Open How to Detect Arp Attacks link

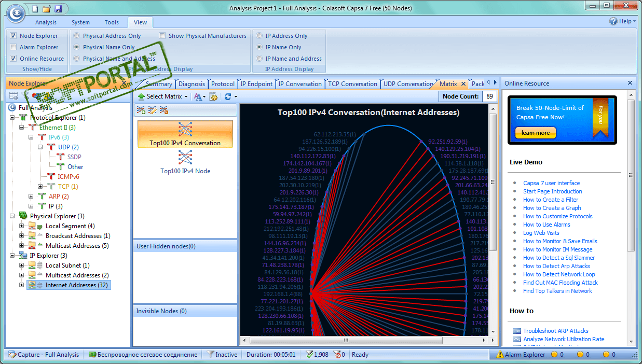[556, 266]
